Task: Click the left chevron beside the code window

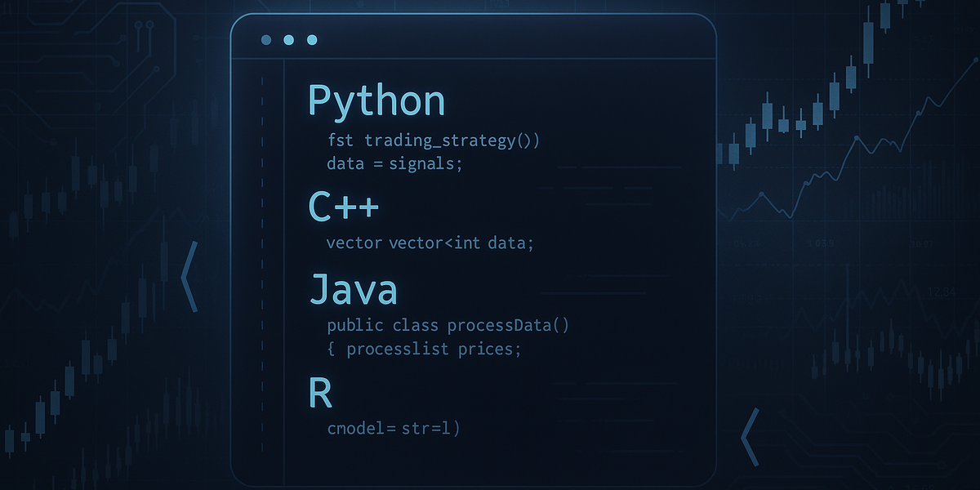Action: coord(189,276)
